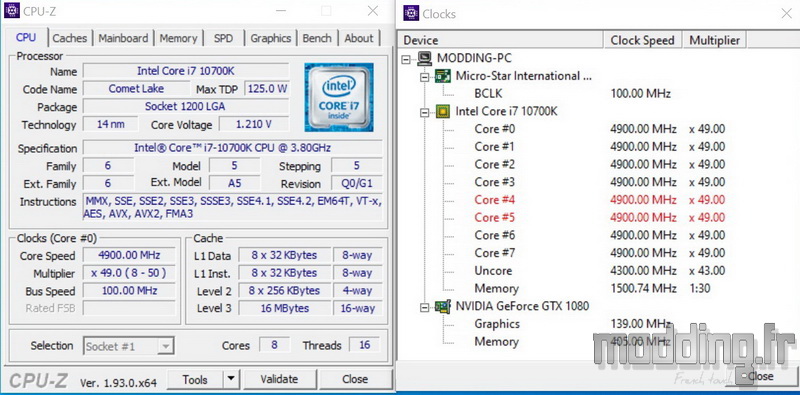
Task: Click the Clock Speed column header
Action: click(643, 40)
